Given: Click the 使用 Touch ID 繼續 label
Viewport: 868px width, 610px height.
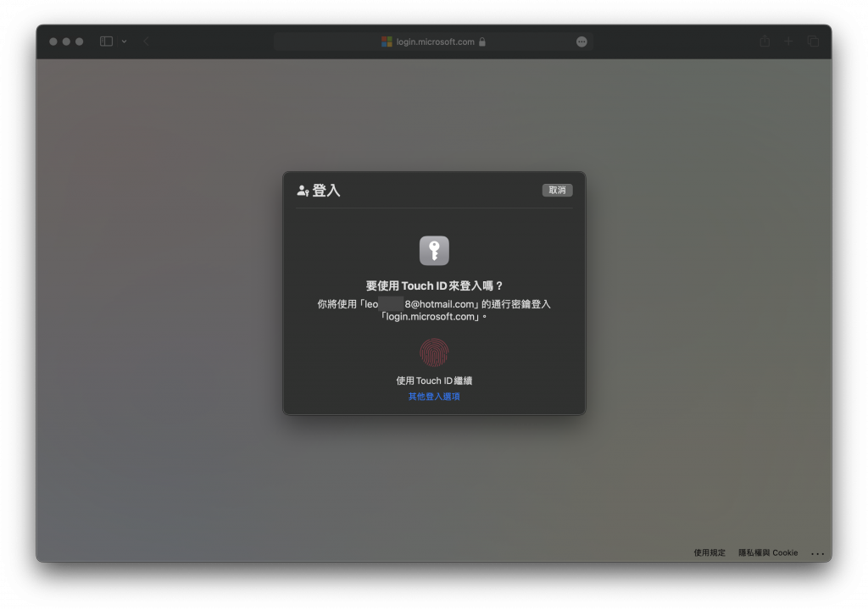Looking at the screenshot, I should 434,380.
